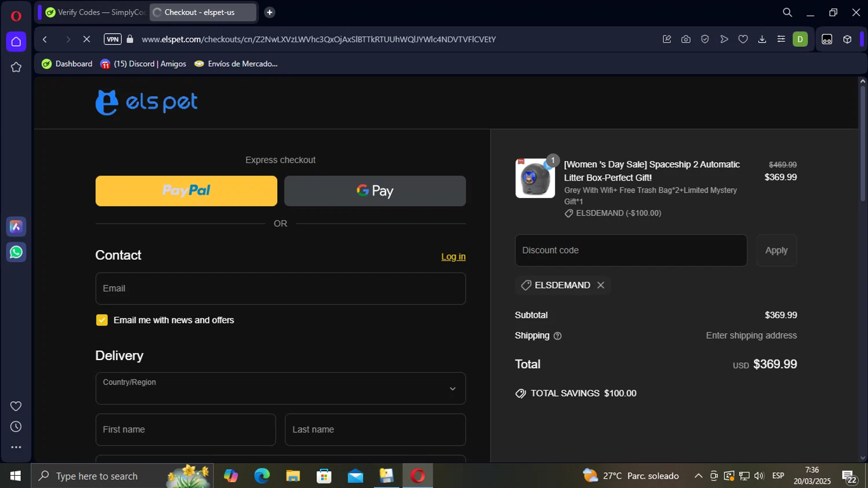Open File Explorer from taskbar
868x488 pixels.
(x=293, y=476)
